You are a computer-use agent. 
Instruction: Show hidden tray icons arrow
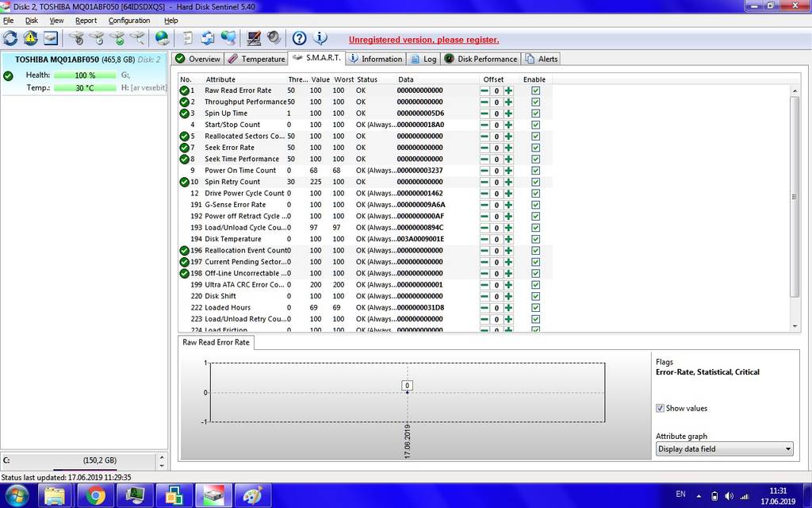coord(699,496)
